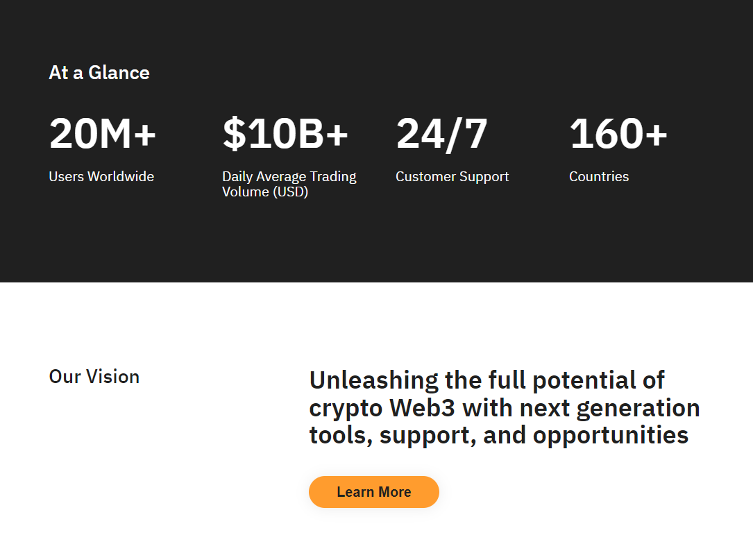The height and width of the screenshot is (560, 753).
Task: Click the Customer Support label
Action: [x=452, y=177]
